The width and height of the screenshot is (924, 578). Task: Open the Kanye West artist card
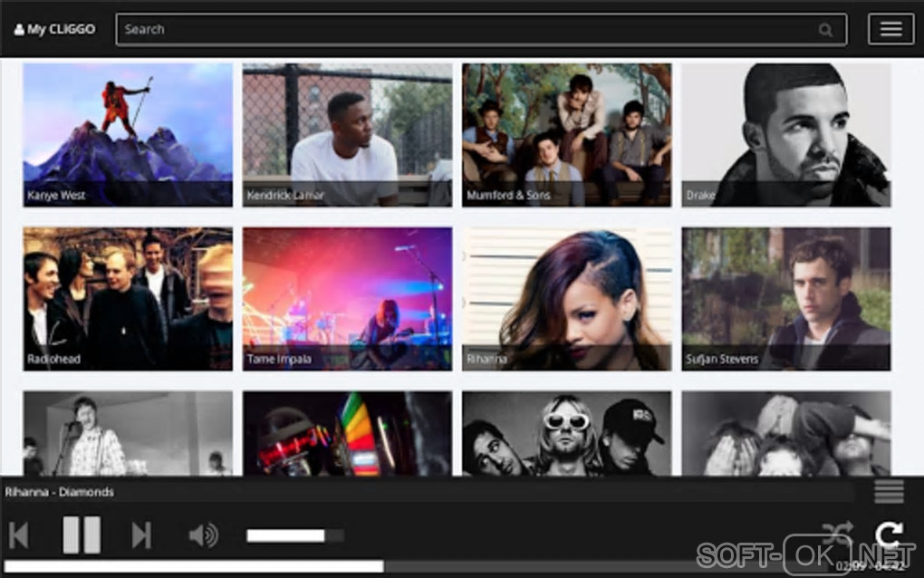click(x=128, y=135)
